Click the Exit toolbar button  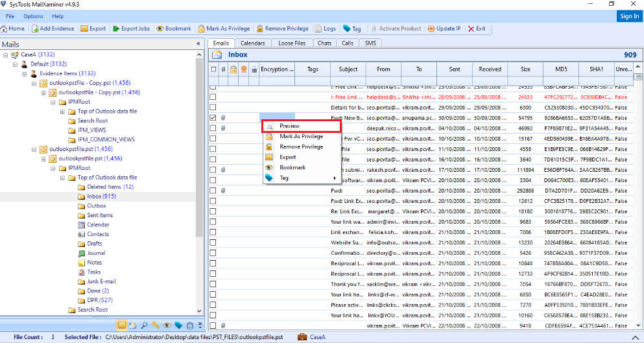[x=477, y=29]
